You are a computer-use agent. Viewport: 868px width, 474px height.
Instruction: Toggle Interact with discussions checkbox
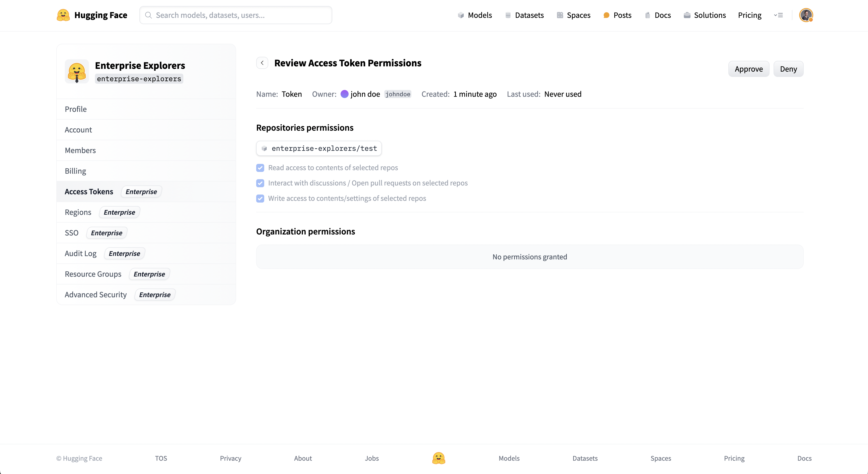tap(260, 183)
